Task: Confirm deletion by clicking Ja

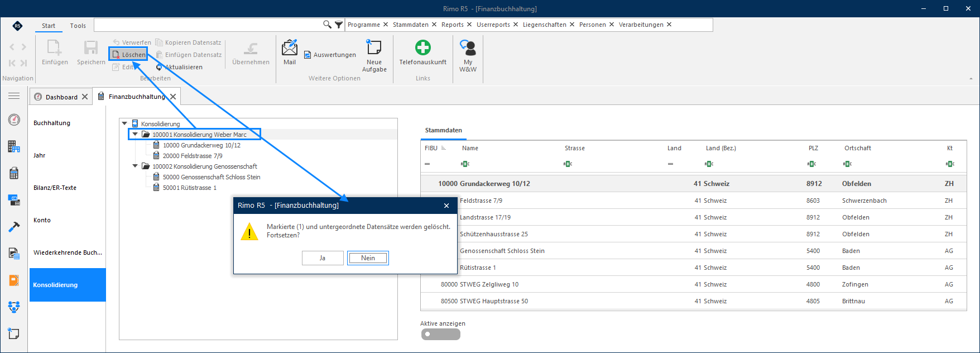Action: tap(323, 258)
